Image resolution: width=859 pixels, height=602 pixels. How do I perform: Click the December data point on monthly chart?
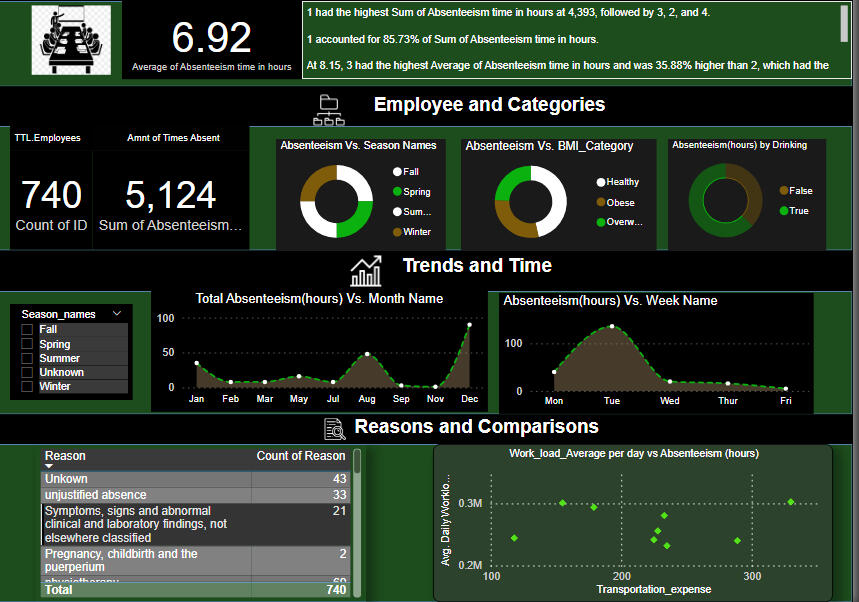pyautogui.click(x=470, y=325)
